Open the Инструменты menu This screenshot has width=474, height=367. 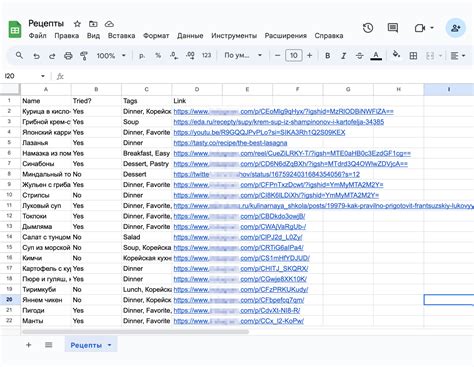(234, 36)
